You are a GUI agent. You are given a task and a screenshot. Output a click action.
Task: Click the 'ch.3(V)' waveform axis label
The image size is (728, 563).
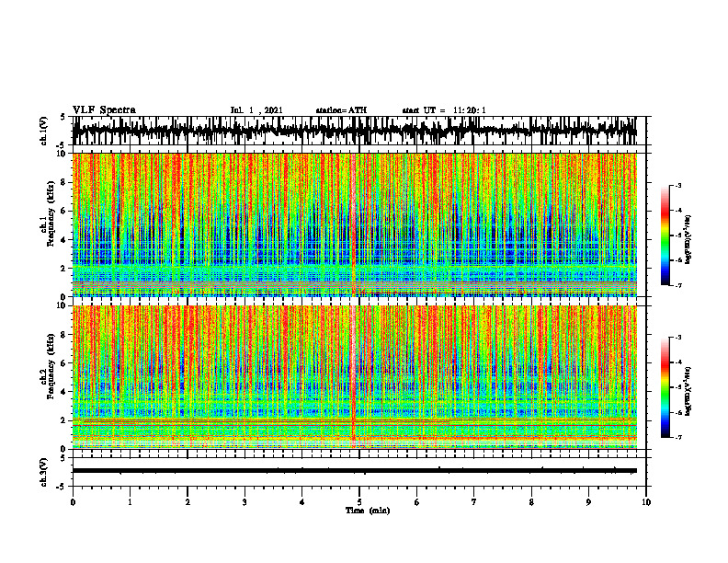[x=43, y=472]
